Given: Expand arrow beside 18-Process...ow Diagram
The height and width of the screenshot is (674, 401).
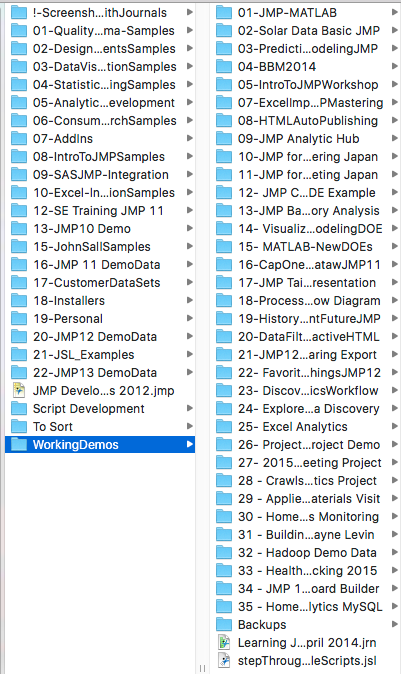Looking at the screenshot, I should 395,300.
